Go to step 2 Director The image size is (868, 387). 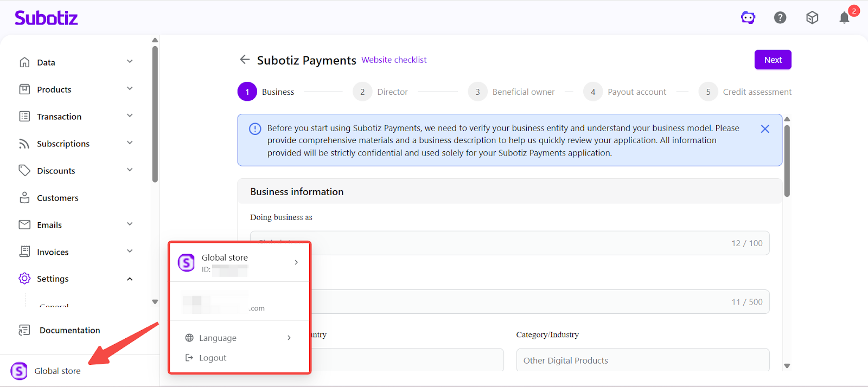coord(381,92)
